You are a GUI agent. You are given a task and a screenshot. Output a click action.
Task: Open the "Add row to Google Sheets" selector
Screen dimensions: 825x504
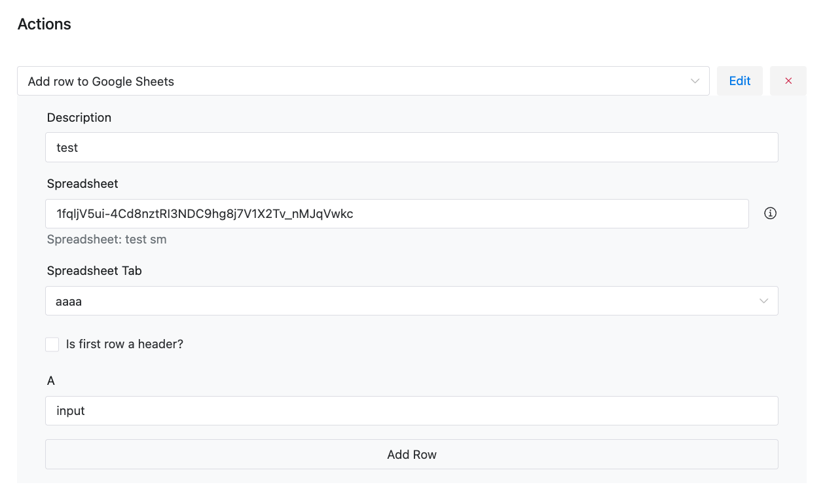point(363,81)
